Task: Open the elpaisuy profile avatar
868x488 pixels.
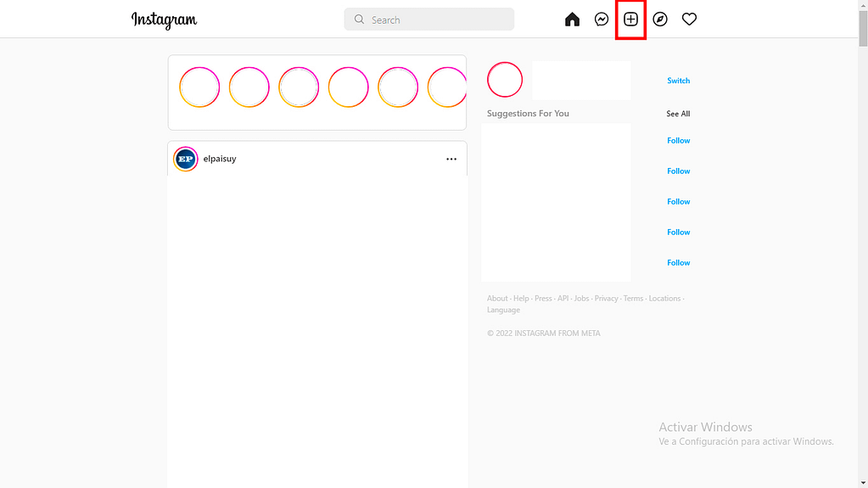Action: pos(186,159)
